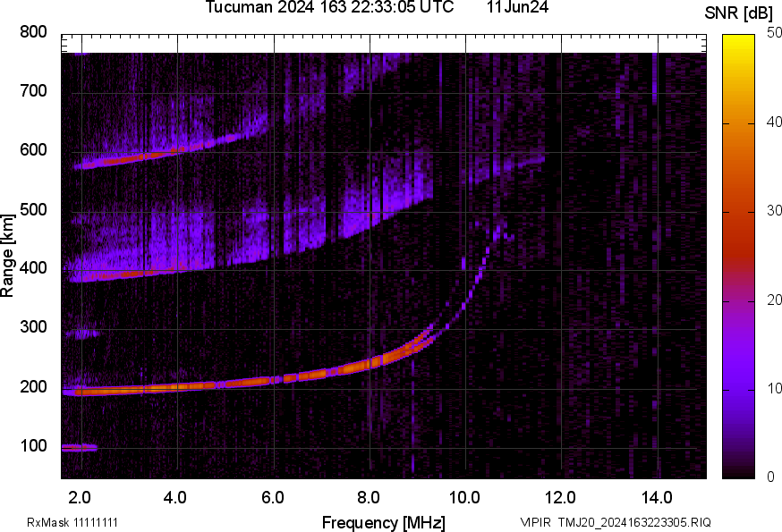Click the range tick label 100
The image size is (782, 532).
coord(33,445)
